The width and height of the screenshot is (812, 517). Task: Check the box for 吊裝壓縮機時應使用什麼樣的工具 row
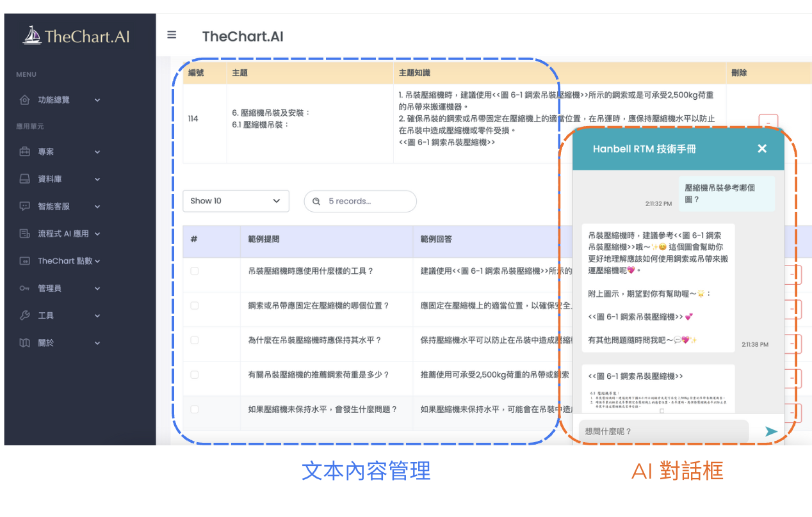195,271
